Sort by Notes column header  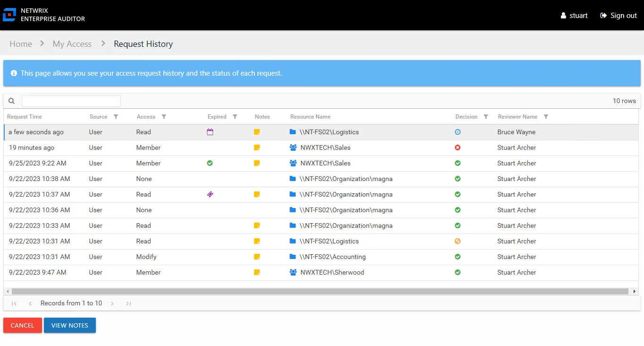pyautogui.click(x=262, y=117)
